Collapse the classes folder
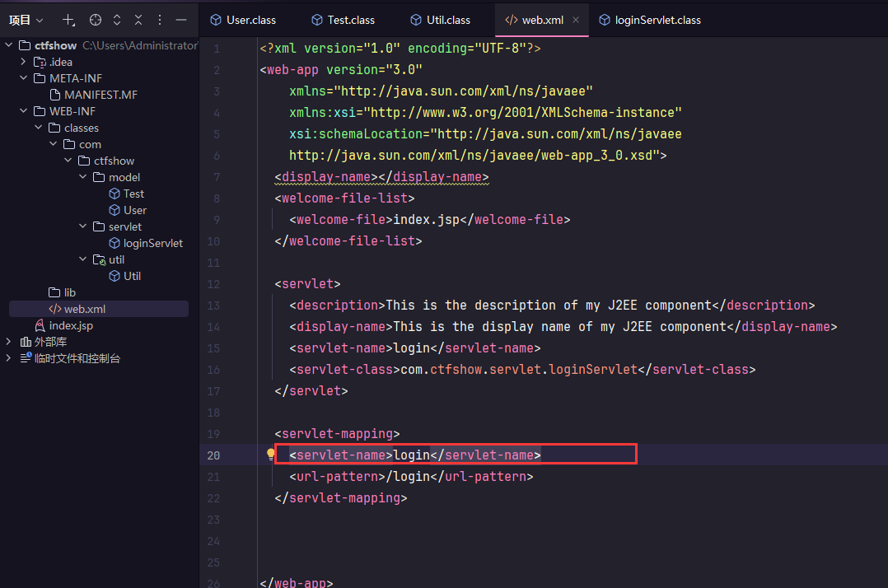This screenshot has height=588, width=888. [x=38, y=128]
